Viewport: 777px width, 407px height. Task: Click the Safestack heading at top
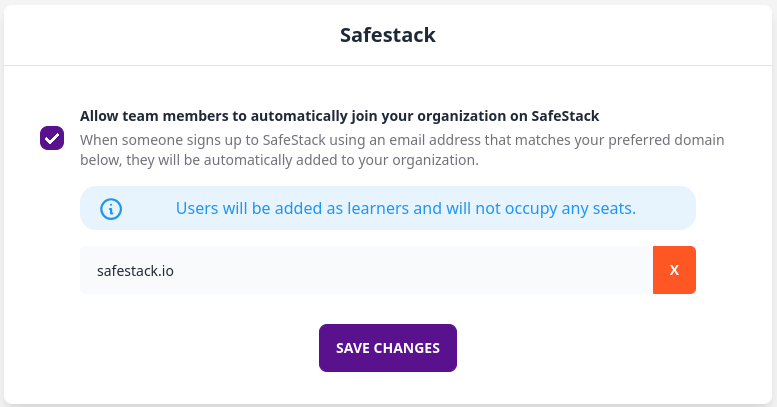[x=388, y=35]
